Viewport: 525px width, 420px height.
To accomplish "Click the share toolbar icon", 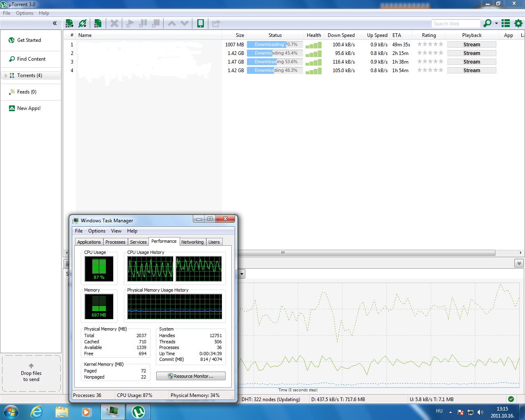I will [216, 23].
